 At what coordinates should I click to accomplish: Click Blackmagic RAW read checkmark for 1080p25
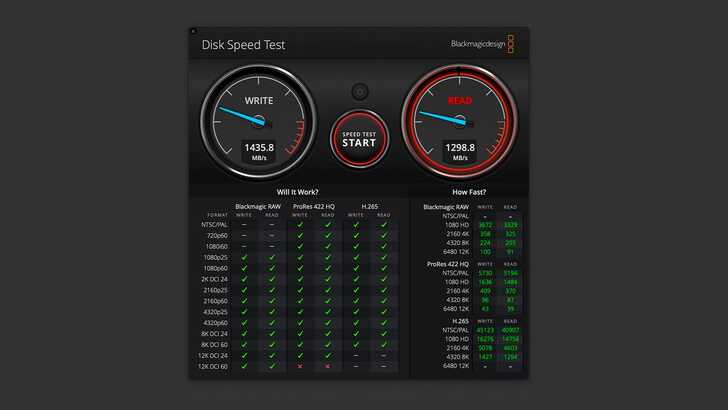click(272, 257)
